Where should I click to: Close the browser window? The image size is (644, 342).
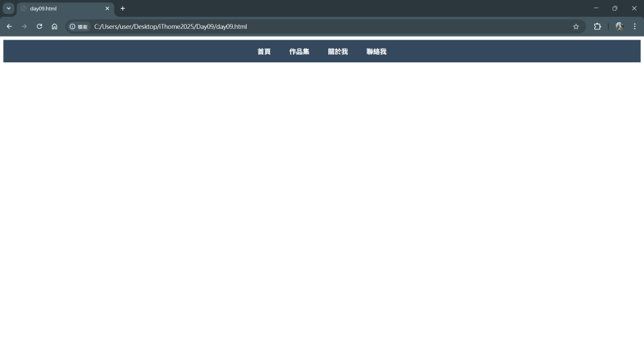pos(634,8)
